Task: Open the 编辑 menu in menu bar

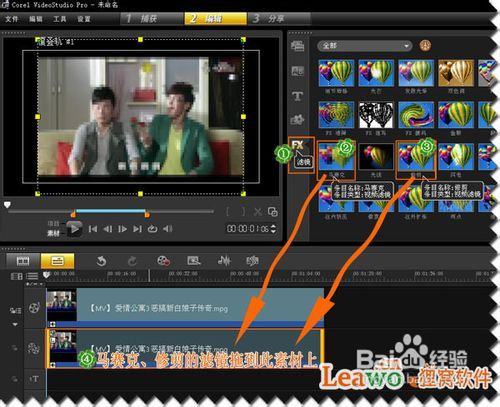Action: click(x=36, y=19)
